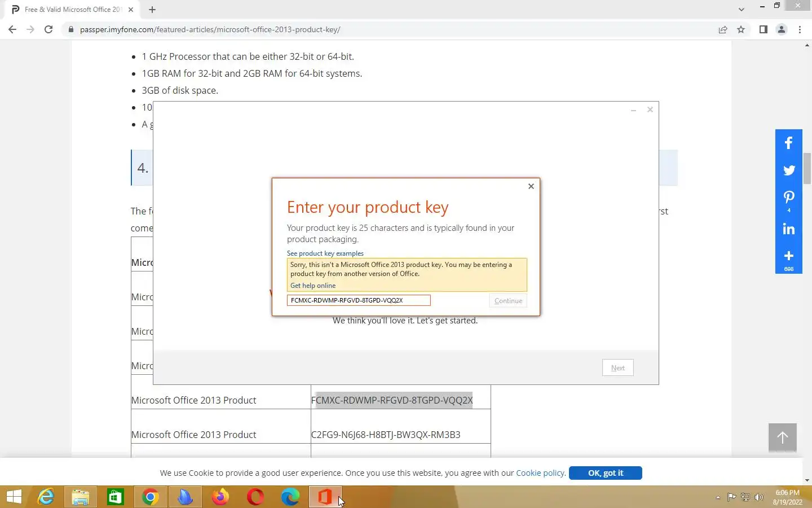Viewport: 812px width, 508px height.
Task: Go back in Chrome browser
Action: [x=12, y=29]
